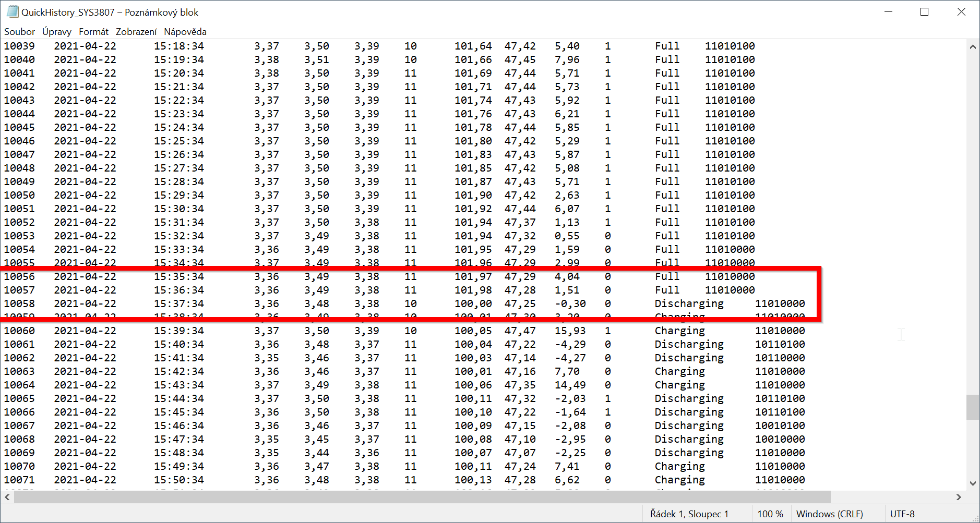980x523 pixels.
Task: Click horizontal scrollbar left arrow
Action: [x=7, y=497]
